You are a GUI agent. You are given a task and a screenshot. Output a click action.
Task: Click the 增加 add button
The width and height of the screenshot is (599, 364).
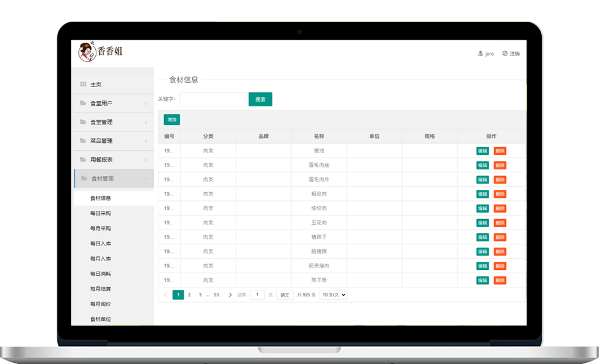(x=172, y=120)
